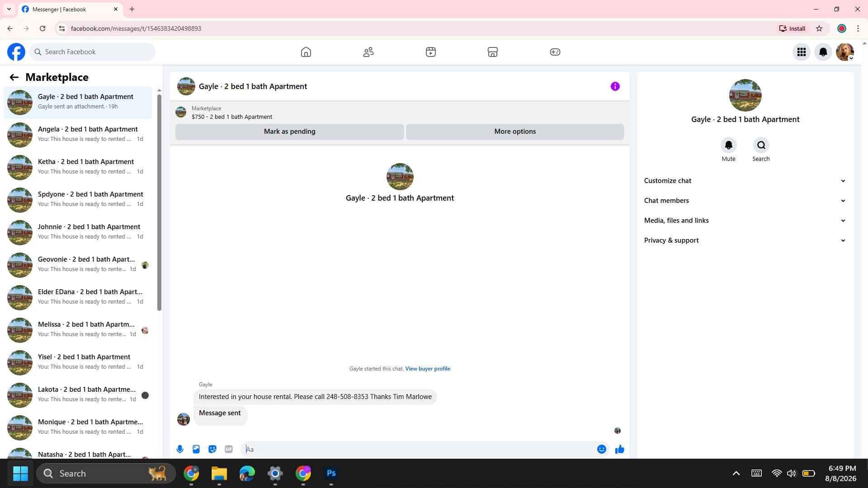Click the More options button
This screenshot has width=868, height=488.
pyautogui.click(x=515, y=131)
